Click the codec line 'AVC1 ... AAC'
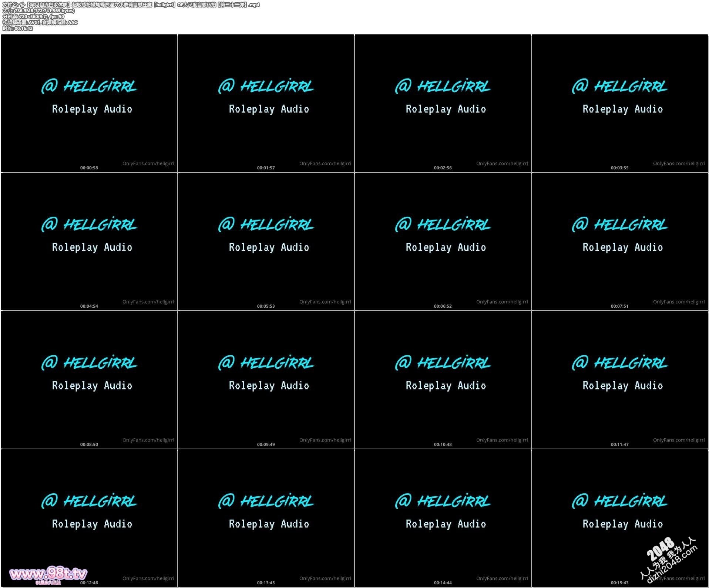This screenshot has height=588, width=709. click(40, 23)
